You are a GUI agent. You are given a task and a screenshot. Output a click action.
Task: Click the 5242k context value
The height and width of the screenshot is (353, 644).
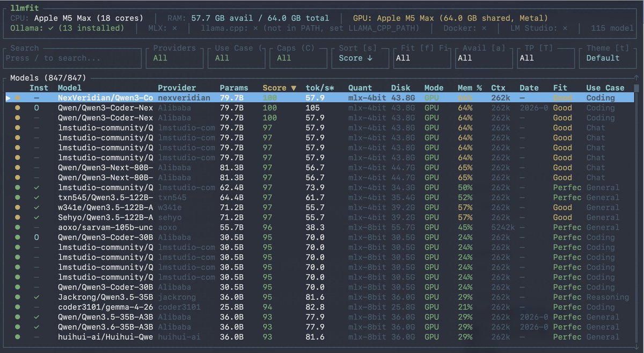(503, 227)
